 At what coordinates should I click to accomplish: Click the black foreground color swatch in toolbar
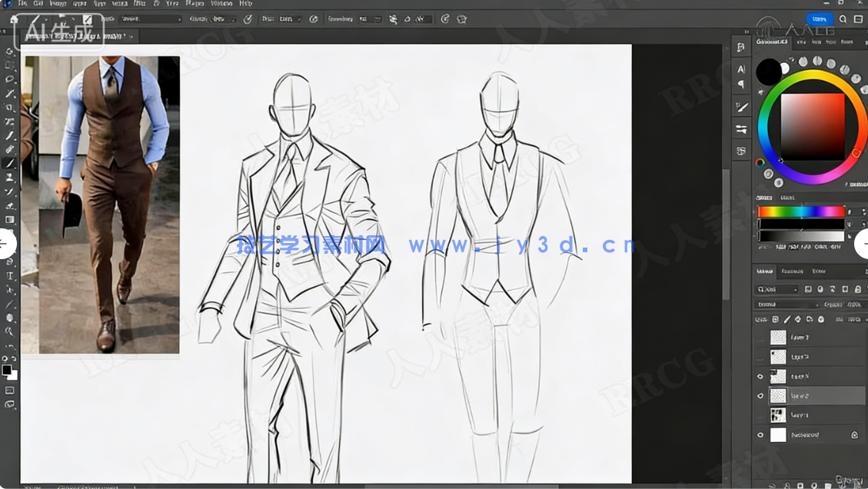(x=6, y=370)
